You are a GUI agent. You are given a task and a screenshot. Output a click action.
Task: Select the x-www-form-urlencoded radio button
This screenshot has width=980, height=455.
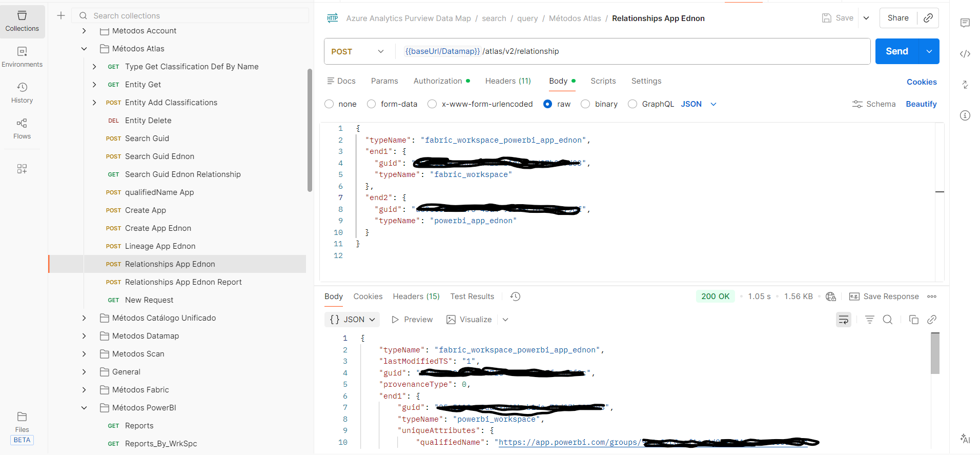(432, 104)
